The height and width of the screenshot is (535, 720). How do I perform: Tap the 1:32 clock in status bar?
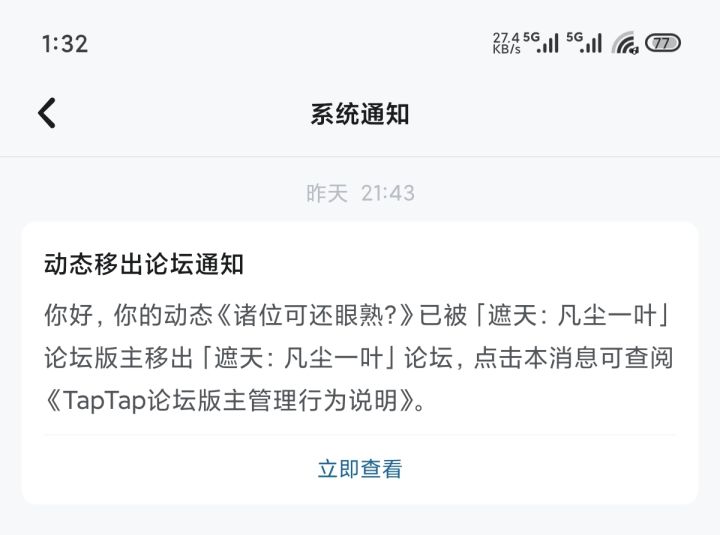(65, 44)
